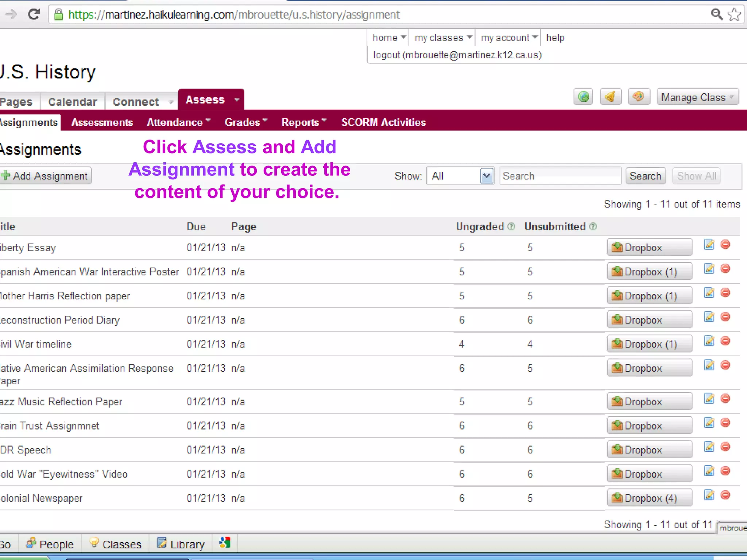Edit Brain Trust Assignmnet entry
The image size is (747, 560).
[709, 423]
